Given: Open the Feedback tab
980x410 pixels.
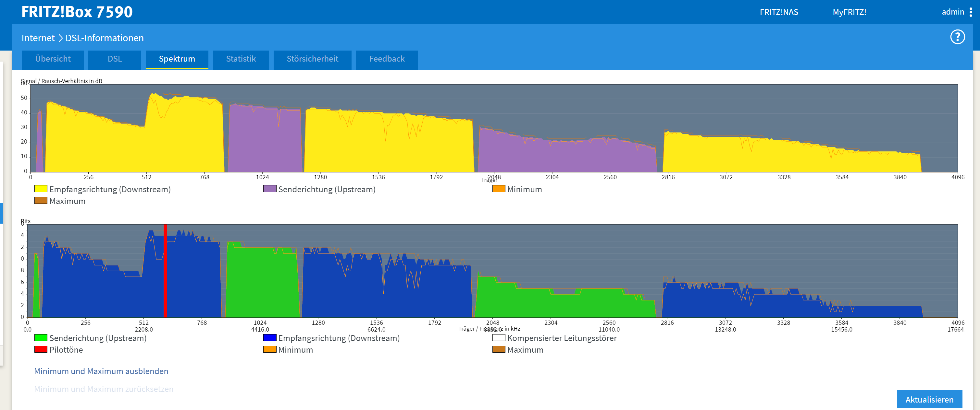Looking at the screenshot, I should click(x=387, y=59).
